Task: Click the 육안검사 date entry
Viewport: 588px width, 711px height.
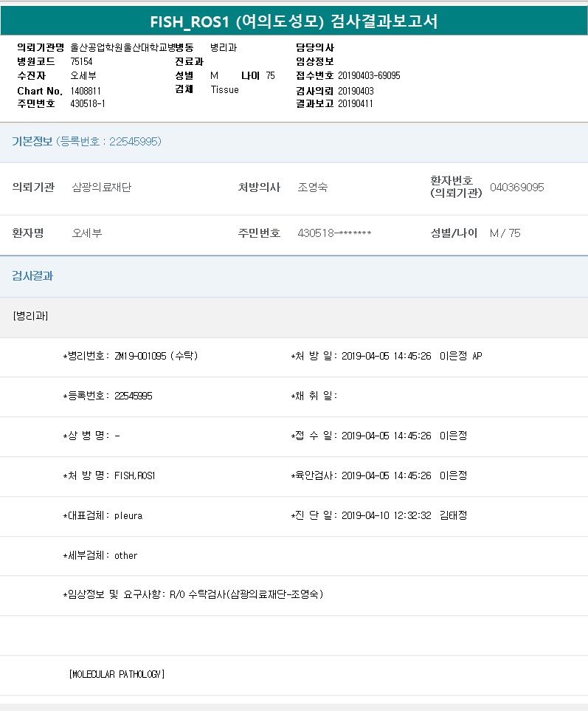Action: click(x=387, y=476)
